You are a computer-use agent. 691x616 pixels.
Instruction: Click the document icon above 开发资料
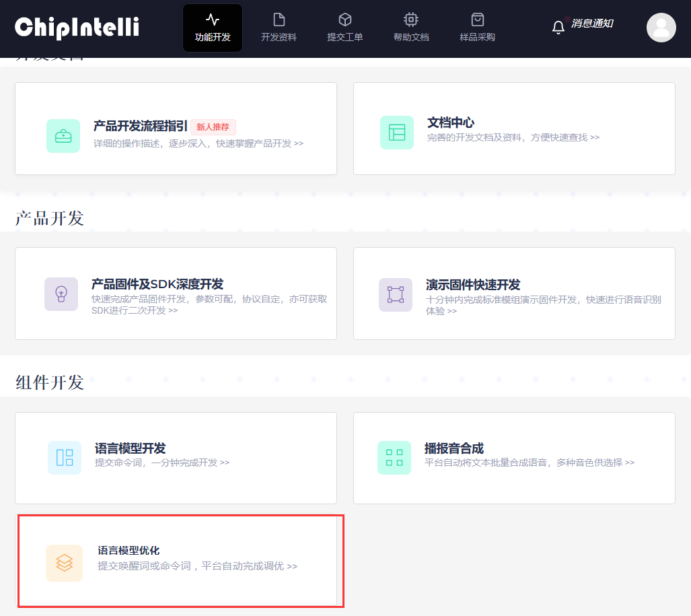279,20
